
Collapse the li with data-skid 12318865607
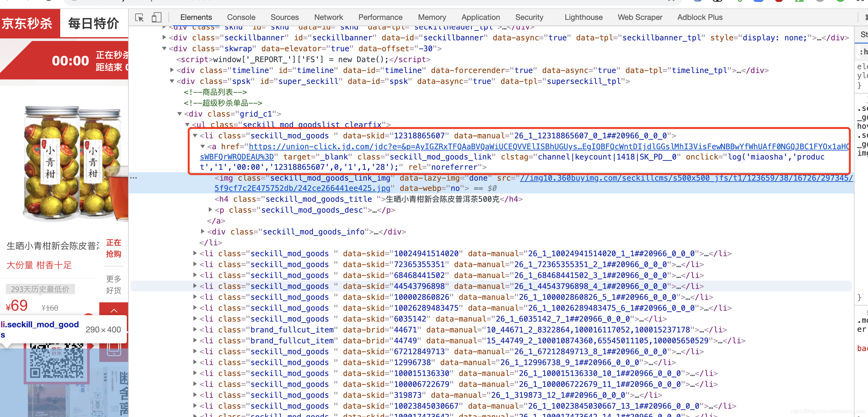[x=195, y=136]
